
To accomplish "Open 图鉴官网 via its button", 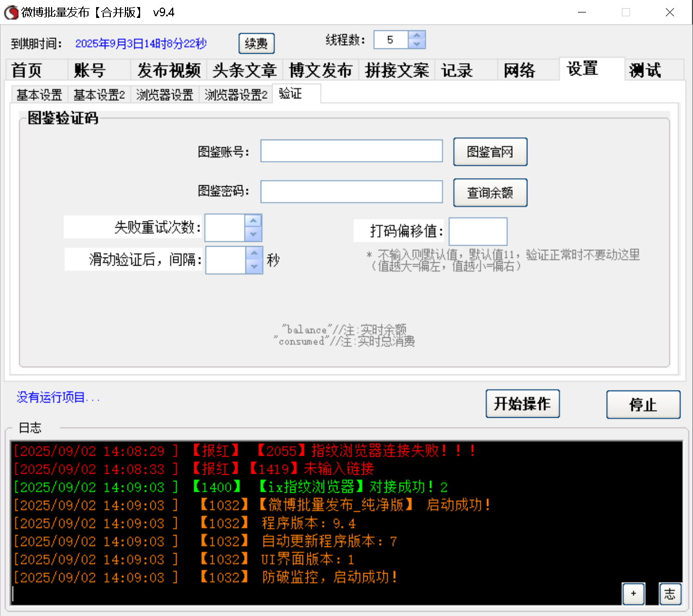I will pyautogui.click(x=490, y=152).
